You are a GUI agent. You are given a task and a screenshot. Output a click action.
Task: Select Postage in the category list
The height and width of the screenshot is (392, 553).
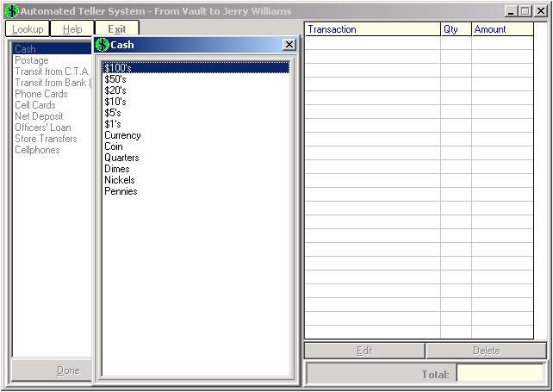coord(32,60)
